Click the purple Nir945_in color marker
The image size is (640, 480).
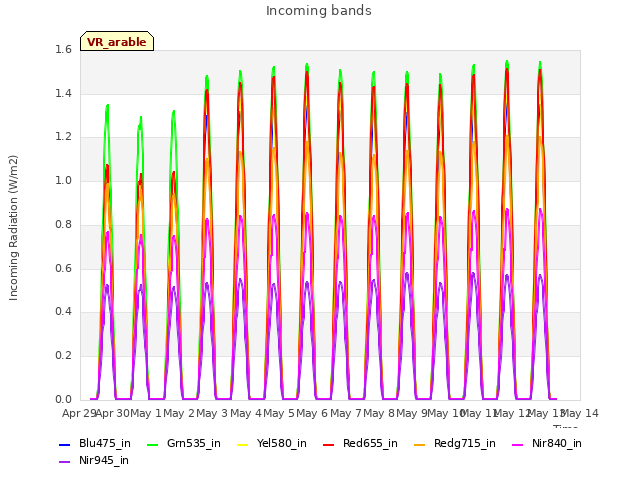point(64,462)
